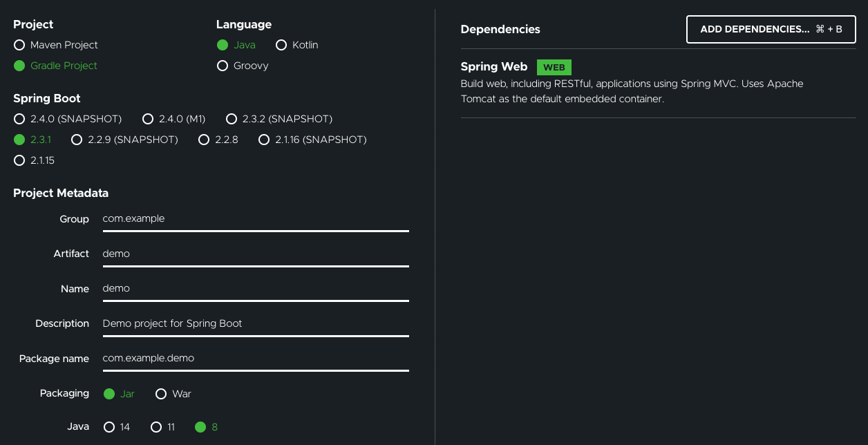Choose Spring Boot version 2.2.8
This screenshot has width=868, height=445.
[x=218, y=140]
